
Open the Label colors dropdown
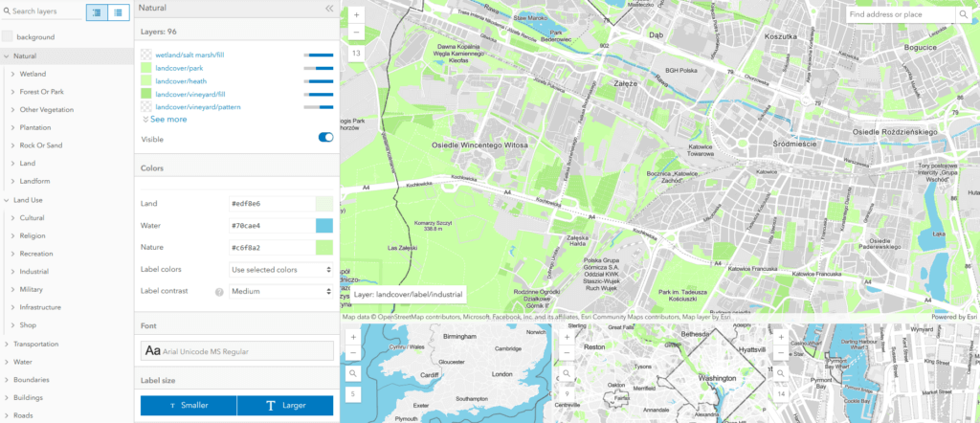pyautogui.click(x=280, y=270)
